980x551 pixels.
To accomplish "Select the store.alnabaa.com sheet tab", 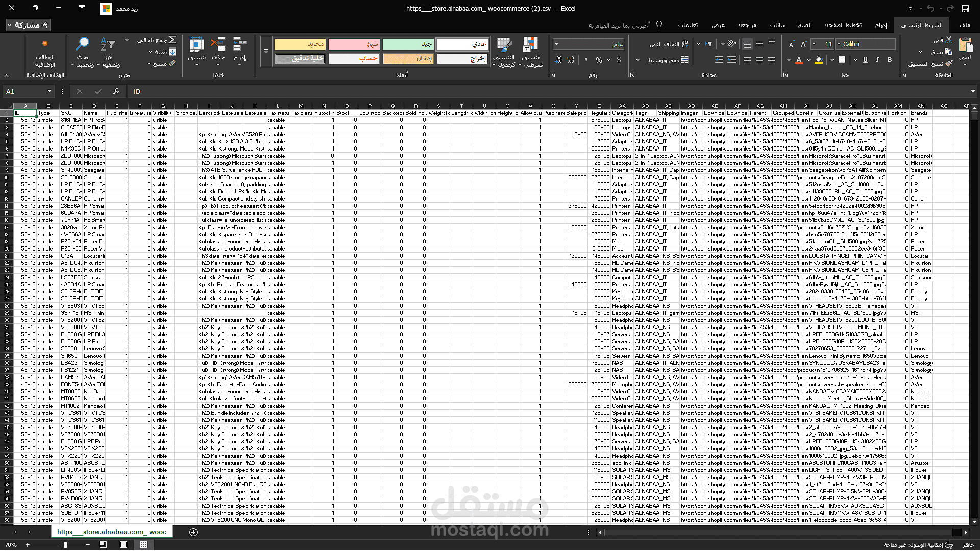I will [112, 532].
